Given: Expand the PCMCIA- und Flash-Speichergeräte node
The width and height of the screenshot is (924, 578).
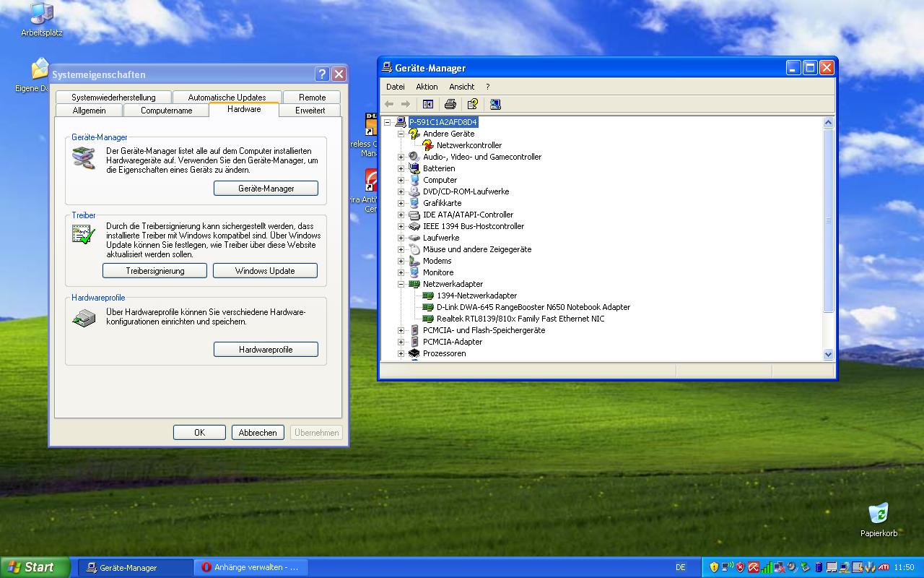Looking at the screenshot, I should [x=401, y=330].
